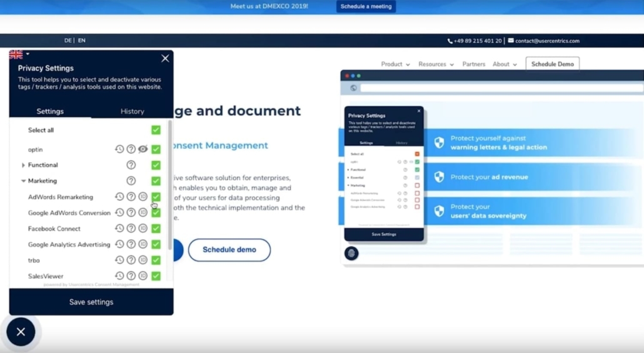Image resolution: width=644 pixels, height=353 pixels.
Task: Show ID icon for Facebook Connect
Action: (x=143, y=228)
